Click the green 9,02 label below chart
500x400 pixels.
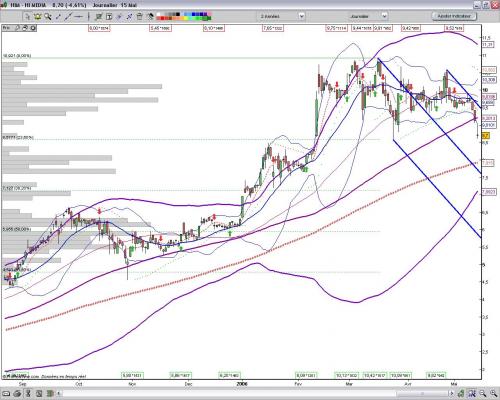coord(436,375)
